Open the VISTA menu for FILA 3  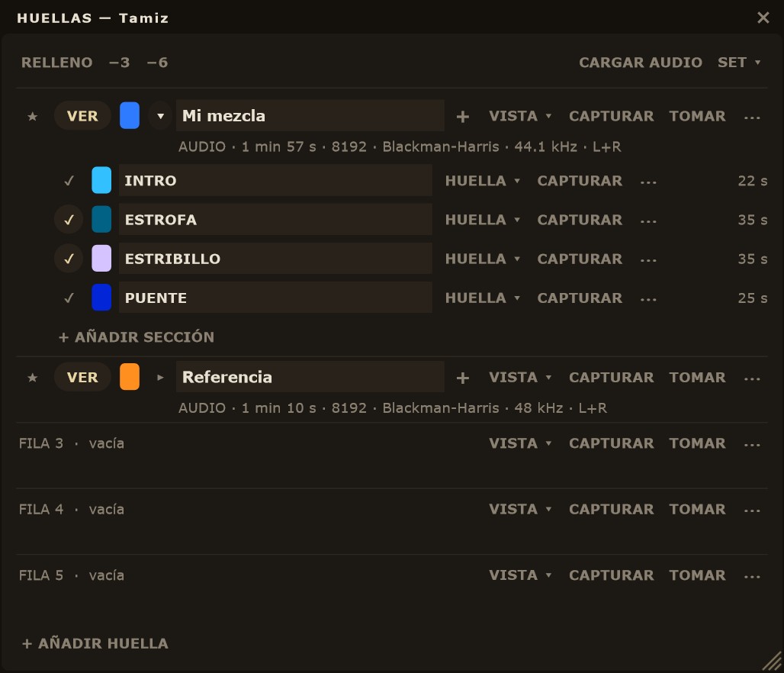click(x=520, y=443)
